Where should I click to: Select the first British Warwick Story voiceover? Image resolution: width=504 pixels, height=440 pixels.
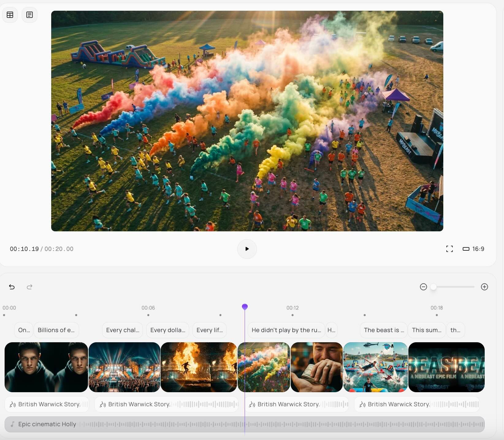47,404
